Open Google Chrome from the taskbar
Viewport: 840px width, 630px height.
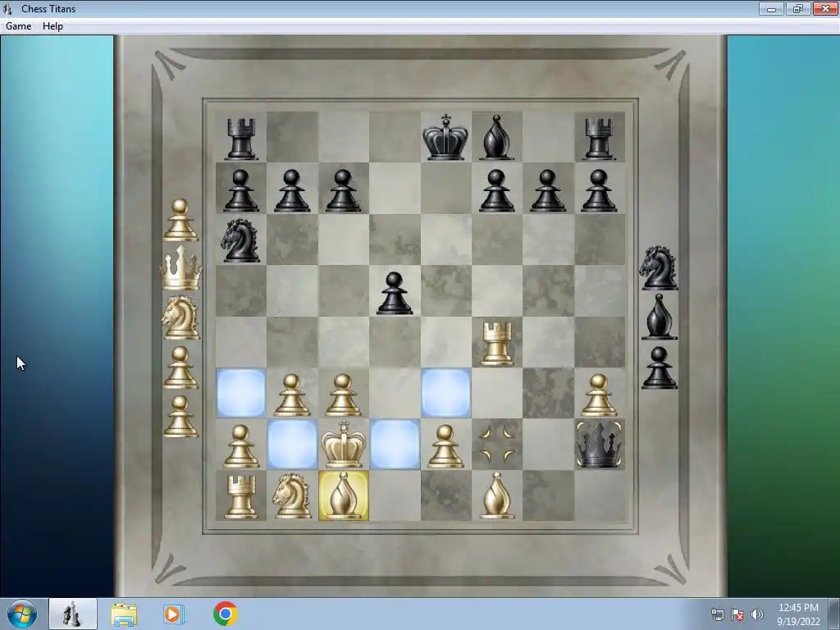(x=225, y=614)
